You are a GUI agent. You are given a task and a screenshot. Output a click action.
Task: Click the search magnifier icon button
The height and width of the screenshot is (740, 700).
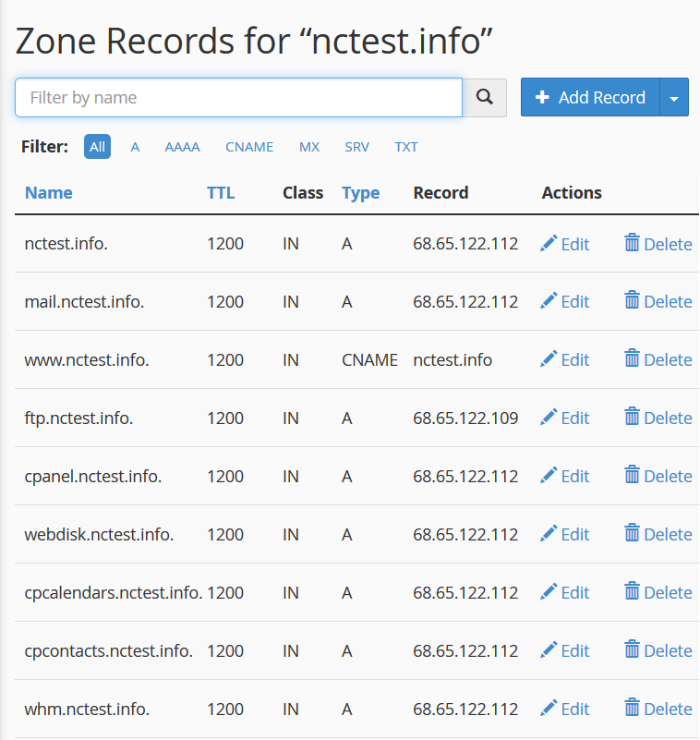[485, 97]
